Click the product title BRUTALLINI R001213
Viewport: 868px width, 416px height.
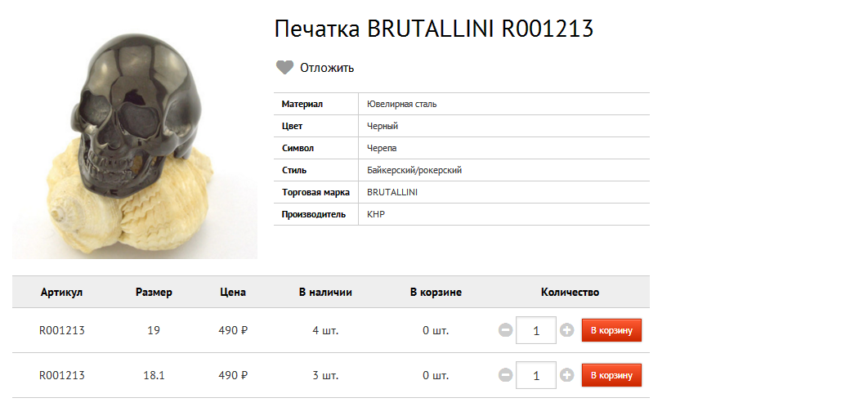coord(433,29)
